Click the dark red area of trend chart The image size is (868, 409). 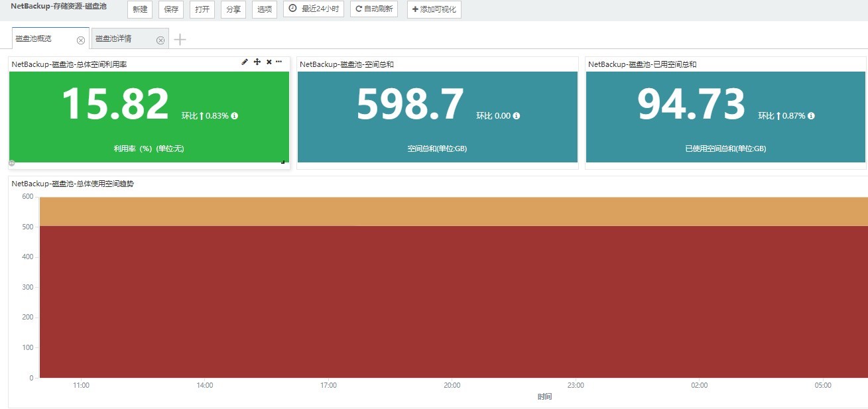[454, 302]
